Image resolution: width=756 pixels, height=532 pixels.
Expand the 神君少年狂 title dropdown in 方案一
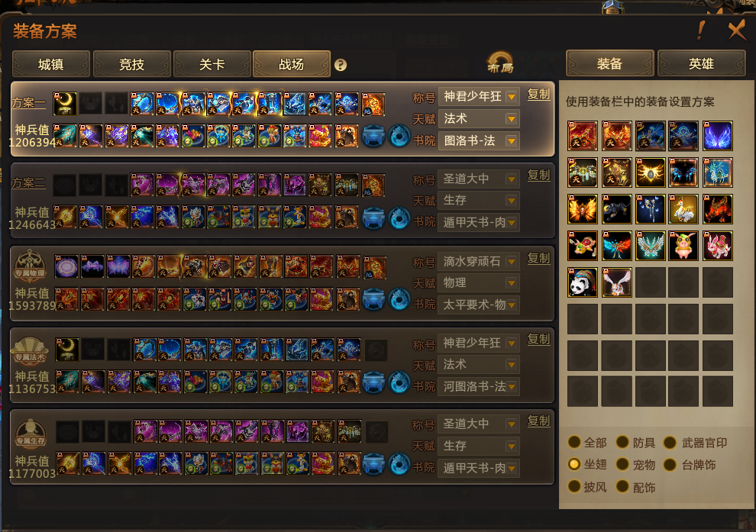click(512, 97)
